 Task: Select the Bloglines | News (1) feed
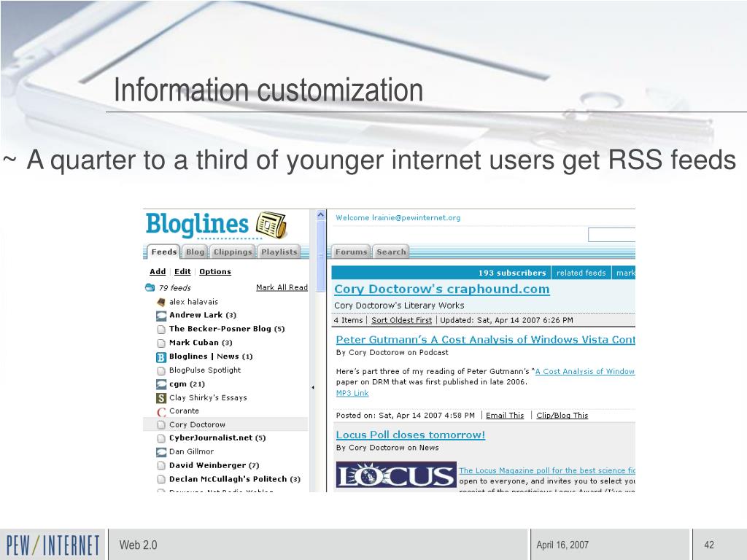click(x=211, y=357)
